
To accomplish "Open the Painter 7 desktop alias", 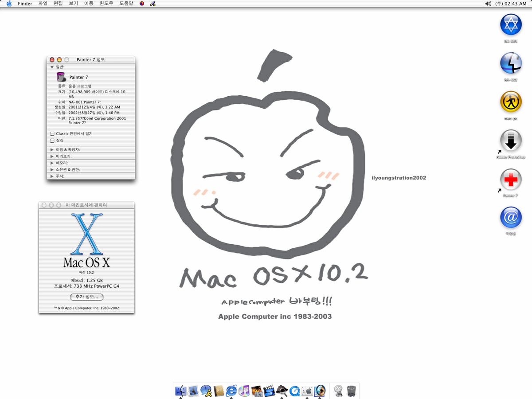I will point(511,180).
